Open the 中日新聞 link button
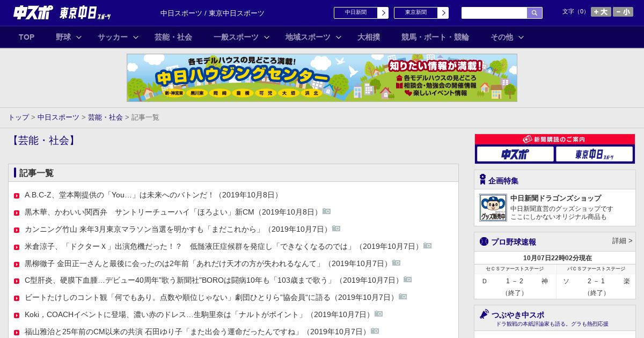The image size is (644, 338). click(361, 13)
